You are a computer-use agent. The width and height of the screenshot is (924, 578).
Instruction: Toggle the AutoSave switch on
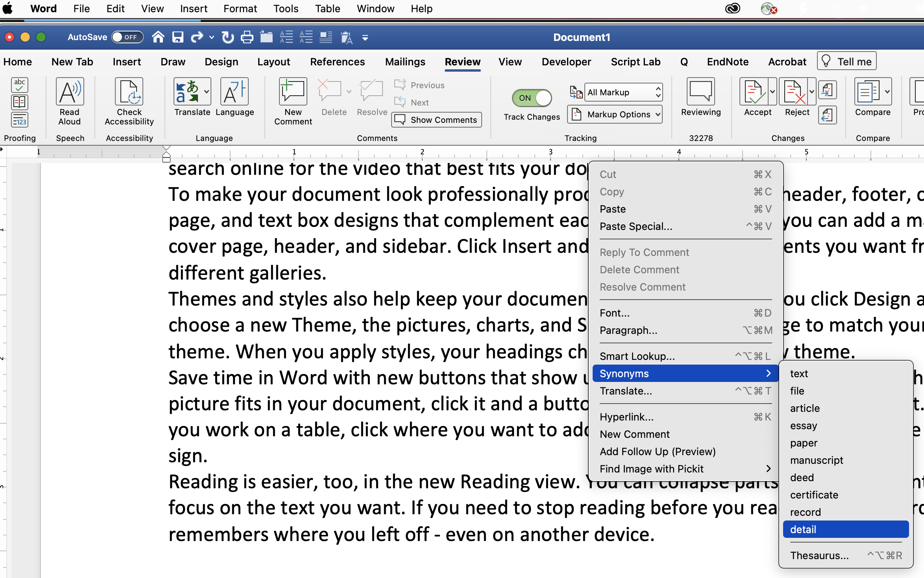point(127,37)
